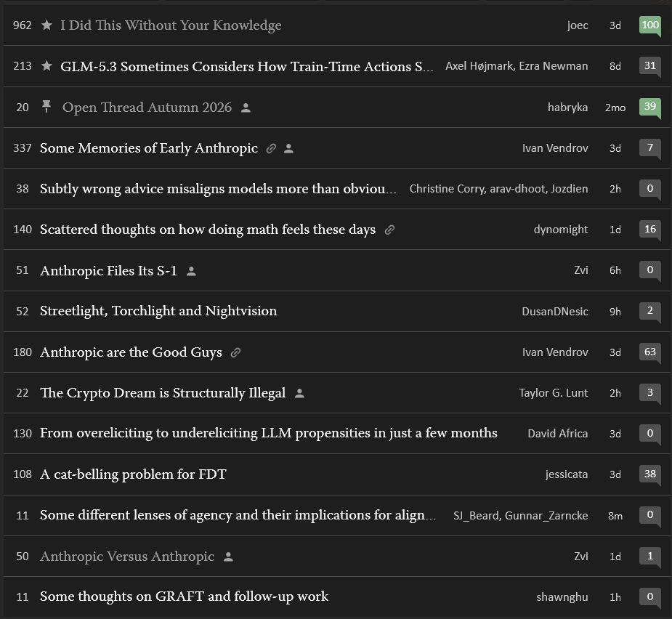Visit author Gunnar_Zarncke's profile
The image size is (672, 619).
(x=546, y=515)
